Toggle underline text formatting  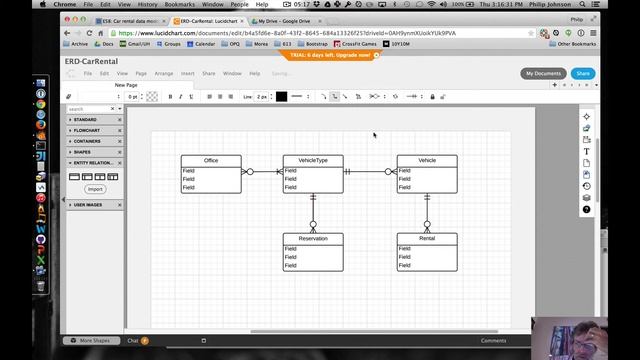tap(191, 97)
